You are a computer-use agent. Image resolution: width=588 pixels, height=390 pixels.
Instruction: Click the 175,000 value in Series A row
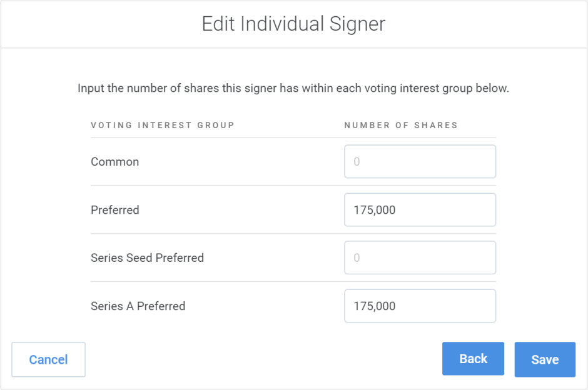click(x=375, y=306)
